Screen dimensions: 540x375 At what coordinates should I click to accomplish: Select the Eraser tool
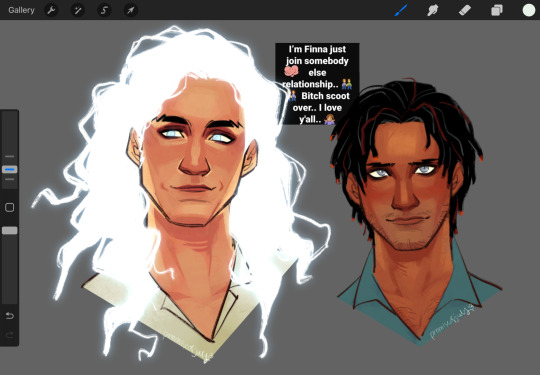coord(465,10)
